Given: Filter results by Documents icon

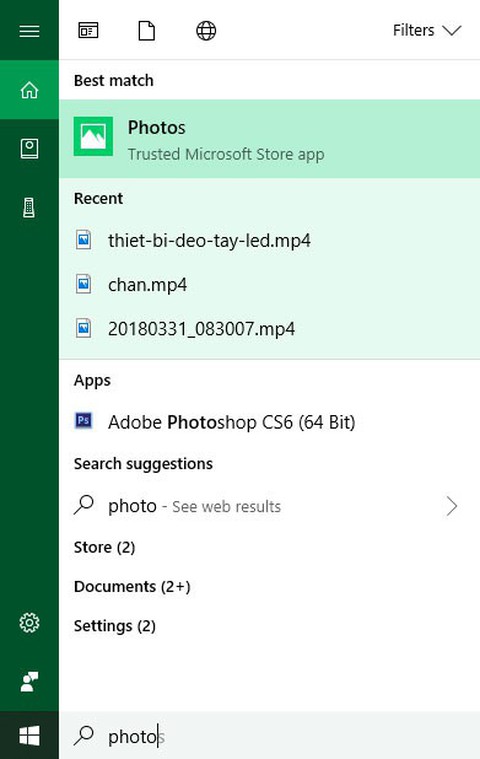Looking at the screenshot, I should click(x=147, y=30).
